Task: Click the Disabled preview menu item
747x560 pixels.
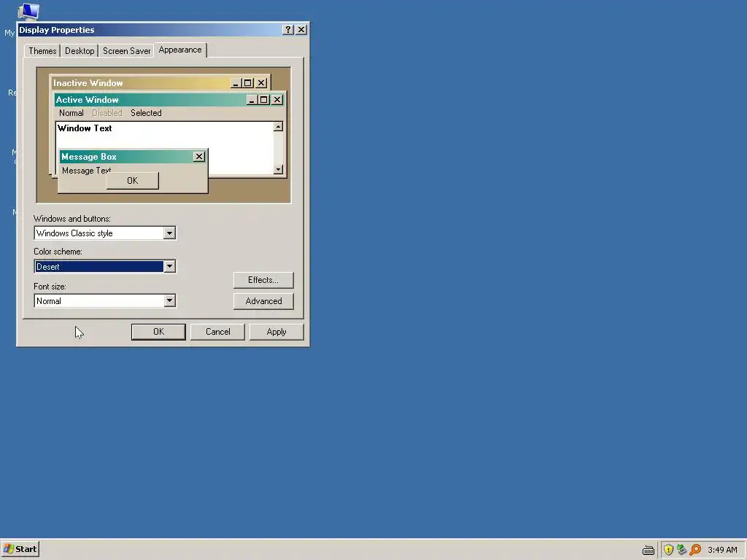Action: 107,113
